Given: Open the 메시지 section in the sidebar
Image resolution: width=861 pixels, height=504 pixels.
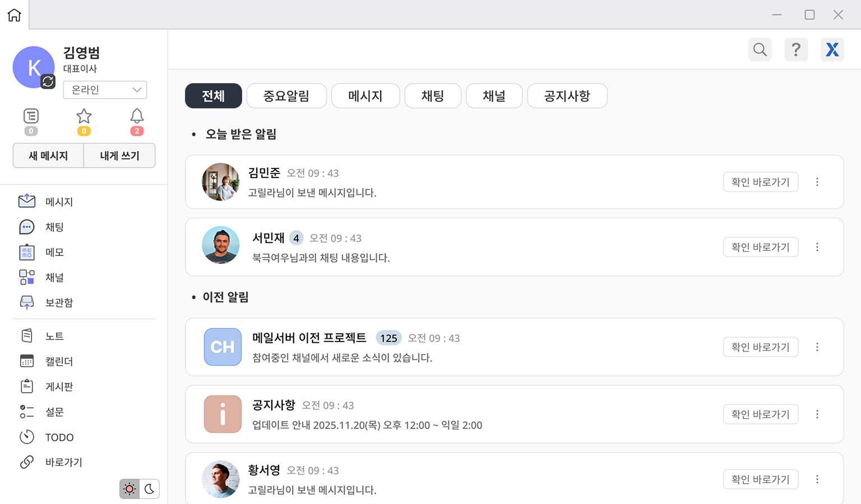Looking at the screenshot, I should pos(59,202).
